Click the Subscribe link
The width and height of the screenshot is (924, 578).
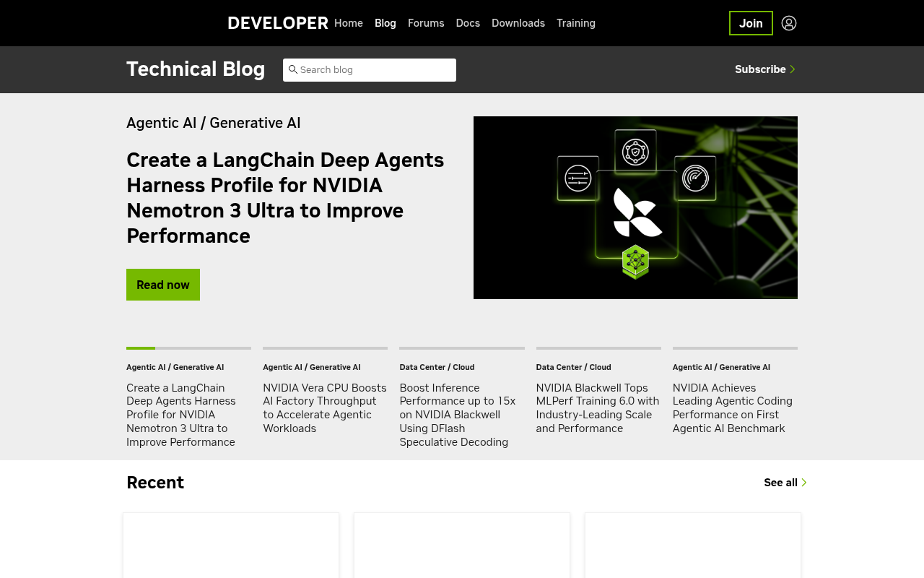point(760,69)
